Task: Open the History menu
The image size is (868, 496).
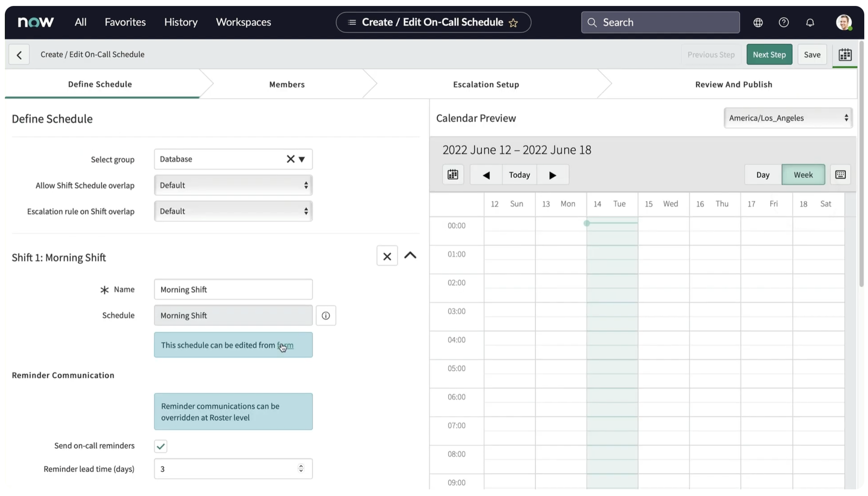Action: (x=181, y=22)
